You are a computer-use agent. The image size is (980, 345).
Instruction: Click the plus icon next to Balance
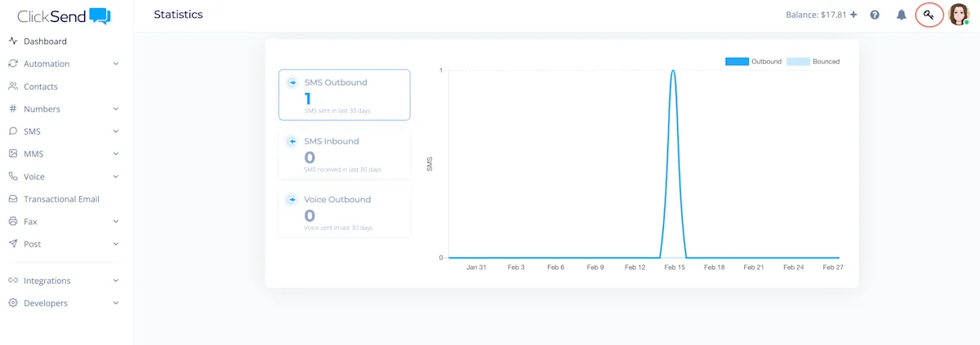[x=853, y=15]
